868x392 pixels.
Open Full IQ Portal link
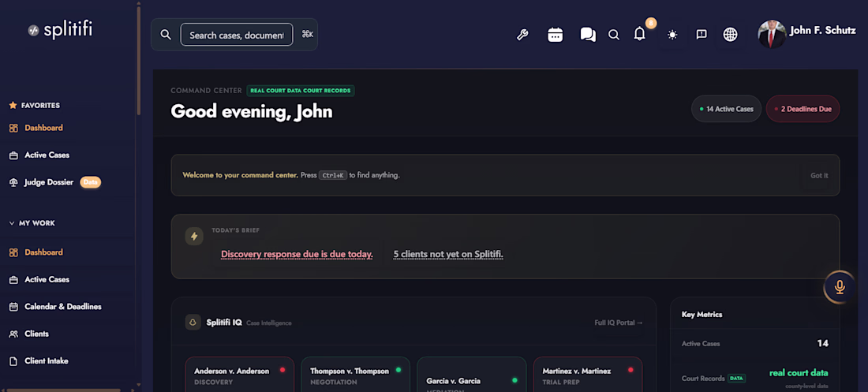coord(619,323)
